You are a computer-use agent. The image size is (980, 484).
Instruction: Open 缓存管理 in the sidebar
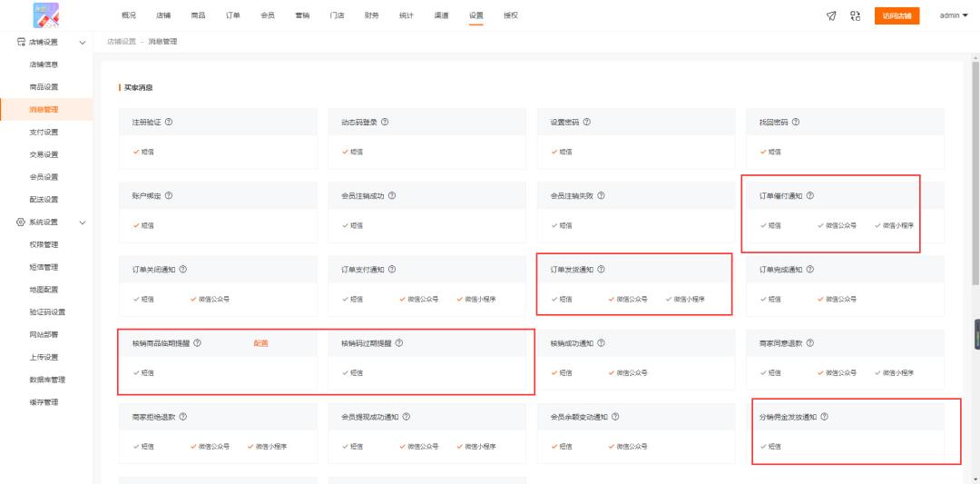pyautogui.click(x=44, y=402)
